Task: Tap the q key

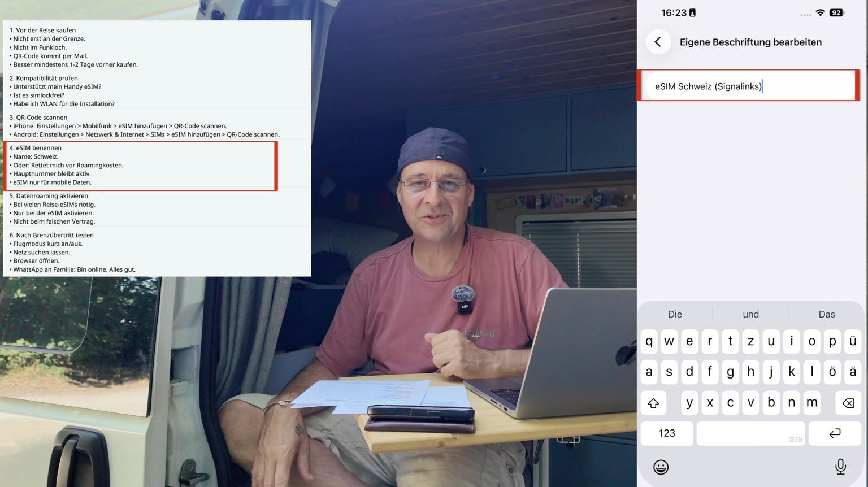Action: pos(649,341)
